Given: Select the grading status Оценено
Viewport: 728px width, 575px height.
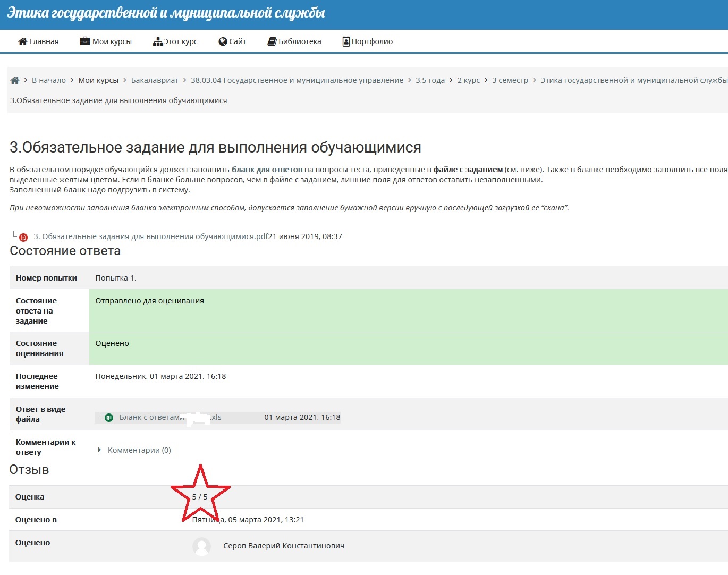Looking at the screenshot, I should click(112, 343).
